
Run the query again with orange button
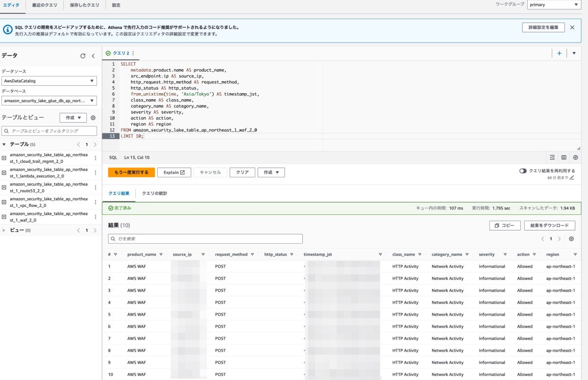(131, 173)
